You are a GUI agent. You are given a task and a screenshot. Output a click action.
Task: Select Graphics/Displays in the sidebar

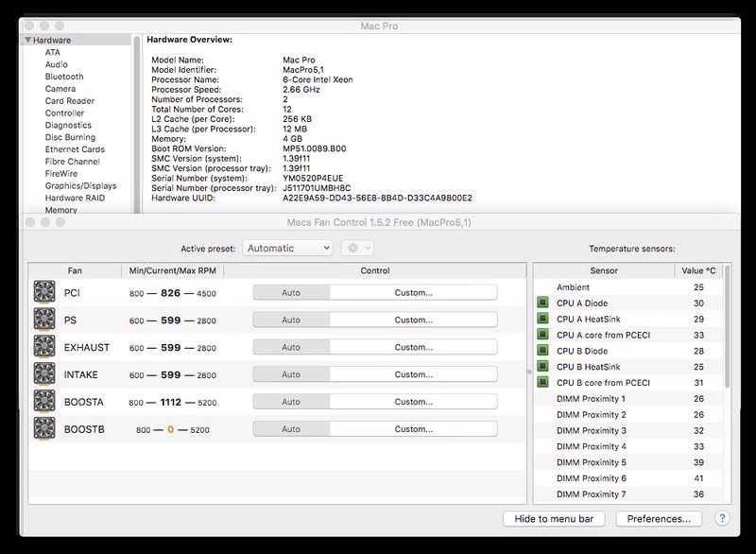[x=81, y=185]
